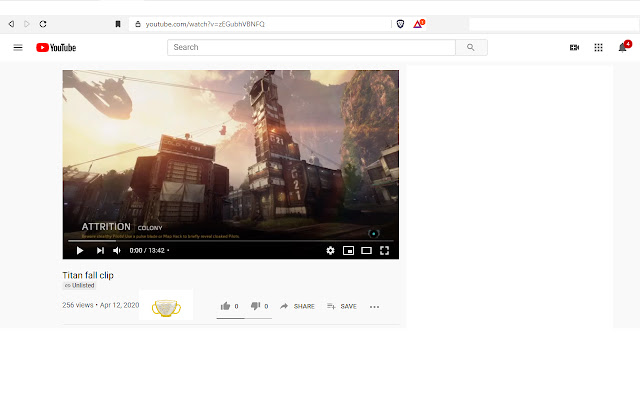
Task: Click the 0:00 / 13:42 time display
Action: point(147,251)
